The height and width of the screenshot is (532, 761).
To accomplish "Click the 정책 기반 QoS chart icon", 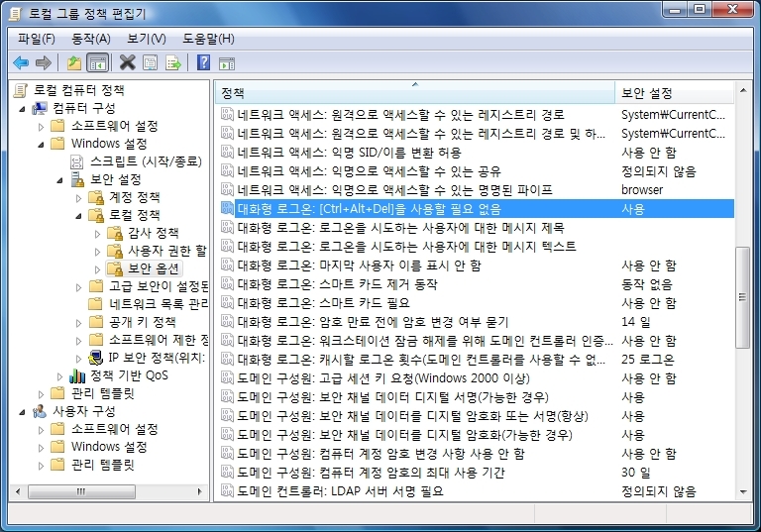I will 77,375.
